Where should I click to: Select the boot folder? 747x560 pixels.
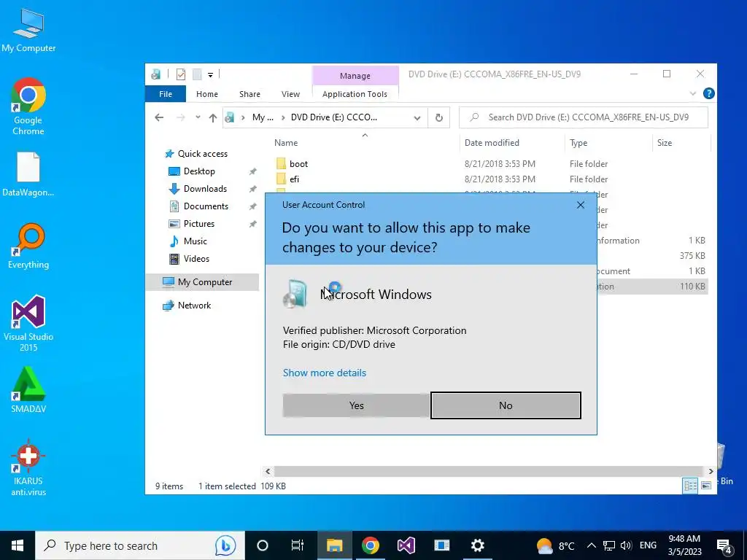click(x=298, y=164)
